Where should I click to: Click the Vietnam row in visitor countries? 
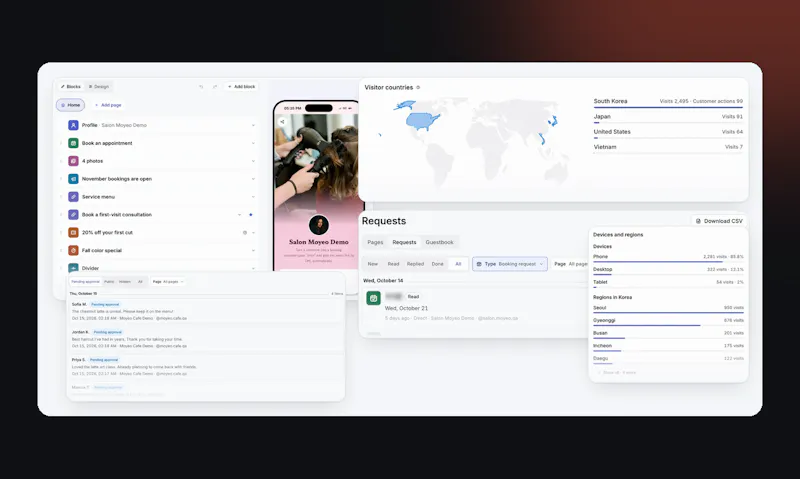coord(668,147)
